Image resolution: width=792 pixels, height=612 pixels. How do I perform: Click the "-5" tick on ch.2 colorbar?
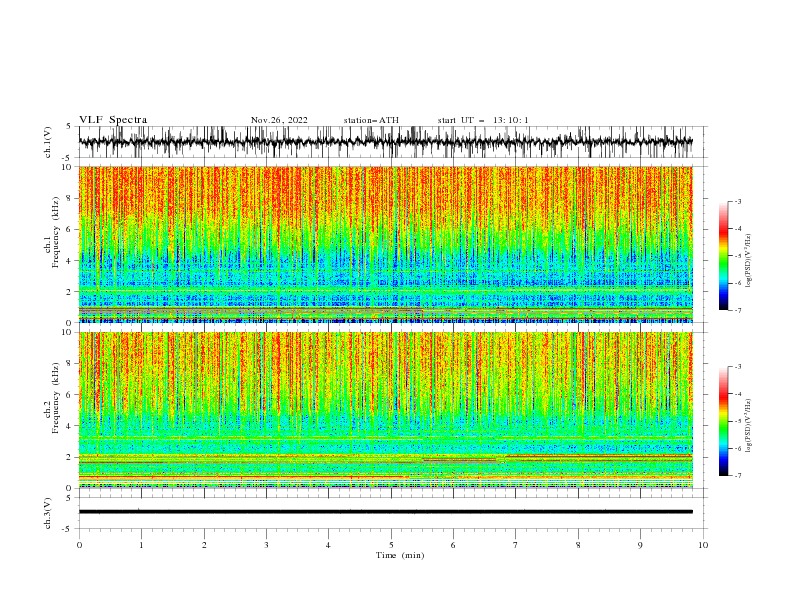click(737, 421)
